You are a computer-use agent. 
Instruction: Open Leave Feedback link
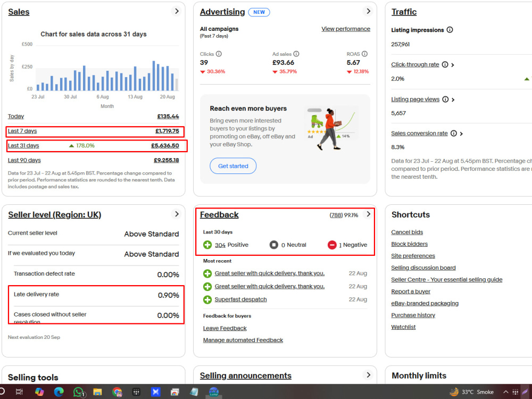(x=225, y=328)
